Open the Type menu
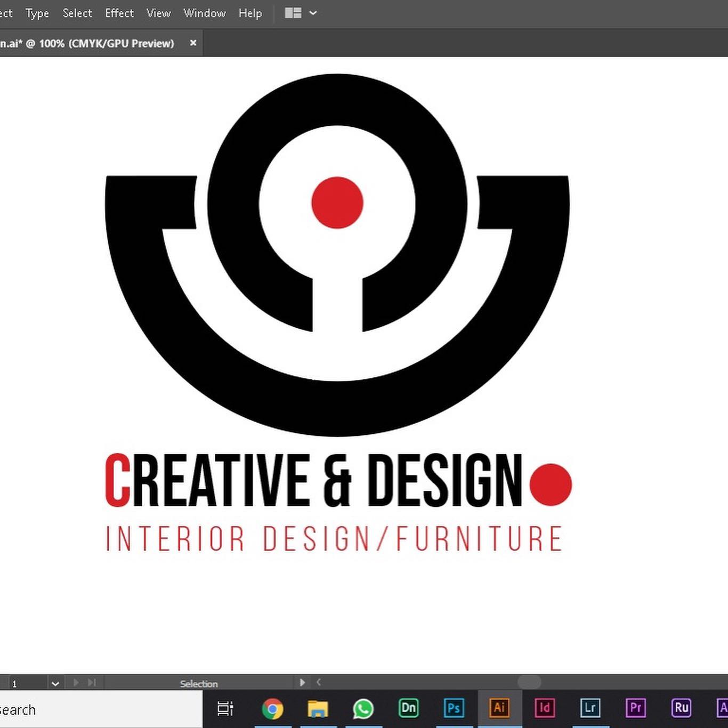 pos(37,13)
